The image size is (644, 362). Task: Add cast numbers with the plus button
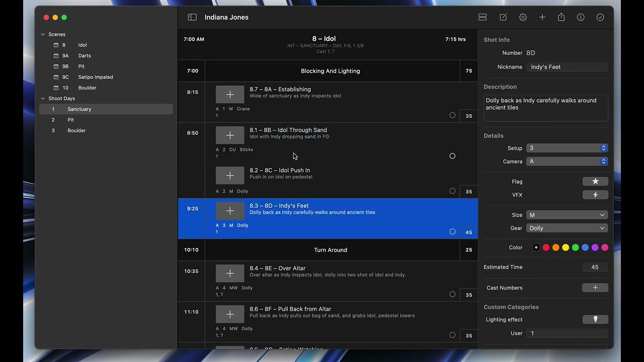coord(595,288)
